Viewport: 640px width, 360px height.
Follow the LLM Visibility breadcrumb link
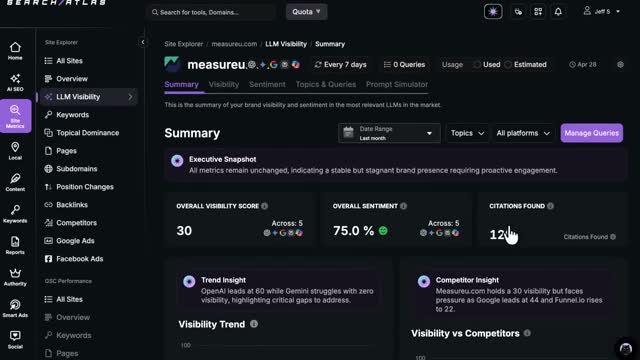point(286,44)
